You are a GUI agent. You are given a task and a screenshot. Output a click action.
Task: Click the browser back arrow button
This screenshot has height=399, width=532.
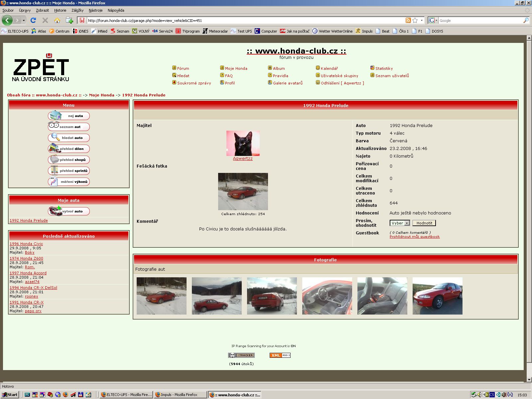click(x=7, y=20)
